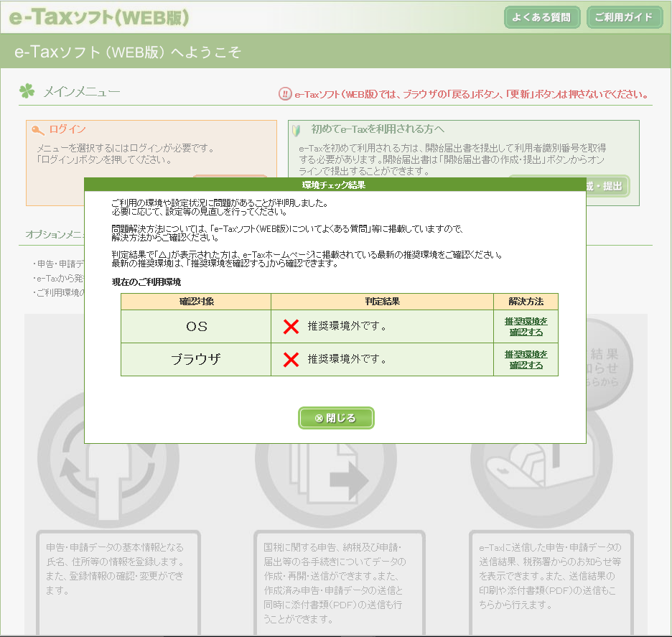Click 推奨環境外です。 text in ブラウザ row
672x637 pixels.
point(347,359)
